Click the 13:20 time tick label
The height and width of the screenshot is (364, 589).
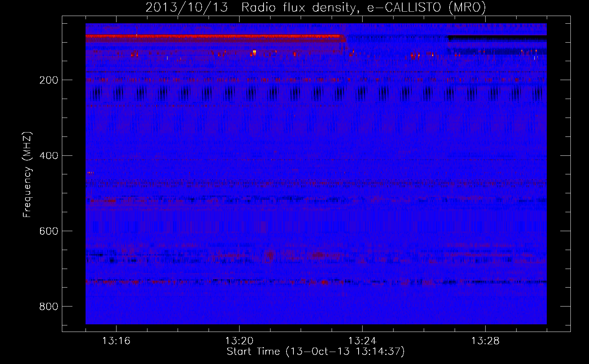point(239,341)
